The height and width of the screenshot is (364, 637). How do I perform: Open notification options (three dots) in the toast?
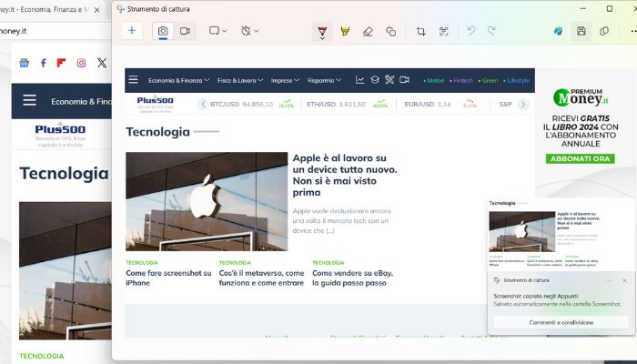point(608,280)
